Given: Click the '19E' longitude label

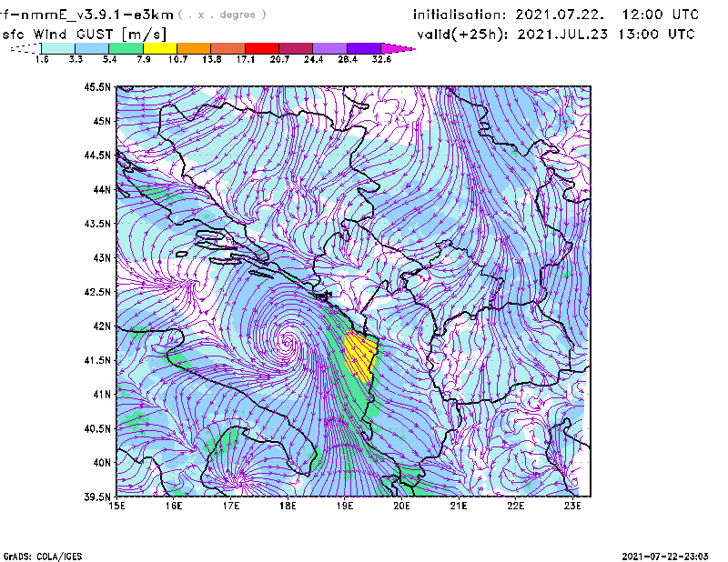Looking at the screenshot, I should pyautogui.click(x=345, y=506).
